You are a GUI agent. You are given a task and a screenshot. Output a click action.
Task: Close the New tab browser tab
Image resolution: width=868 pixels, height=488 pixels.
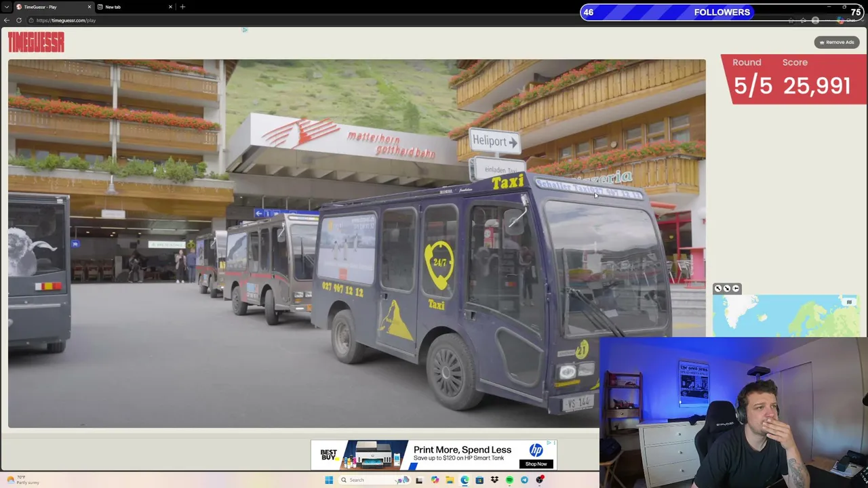point(170,7)
